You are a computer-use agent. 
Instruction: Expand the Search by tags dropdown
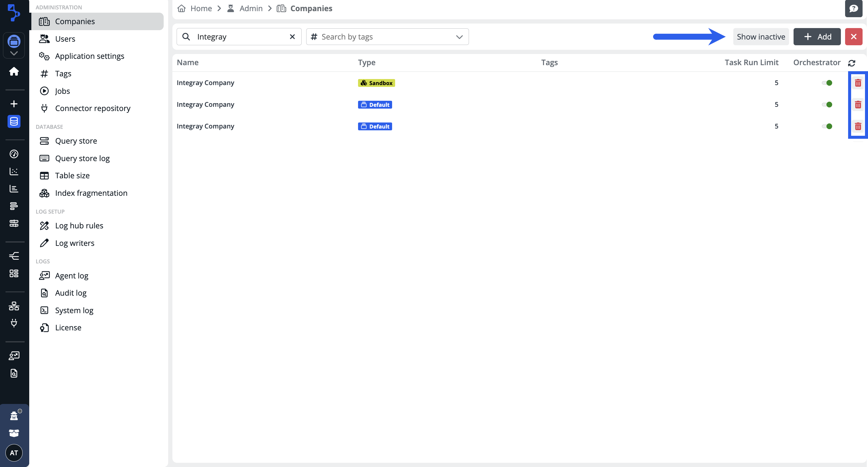tap(459, 37)
